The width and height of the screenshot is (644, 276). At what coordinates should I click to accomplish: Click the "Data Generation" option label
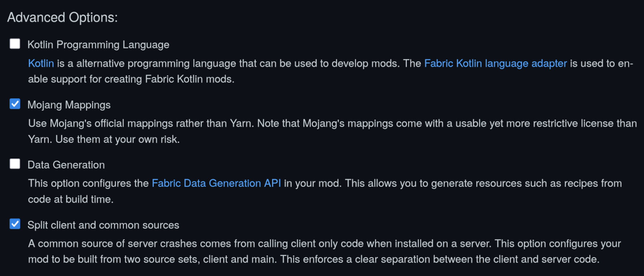(66, 165)
